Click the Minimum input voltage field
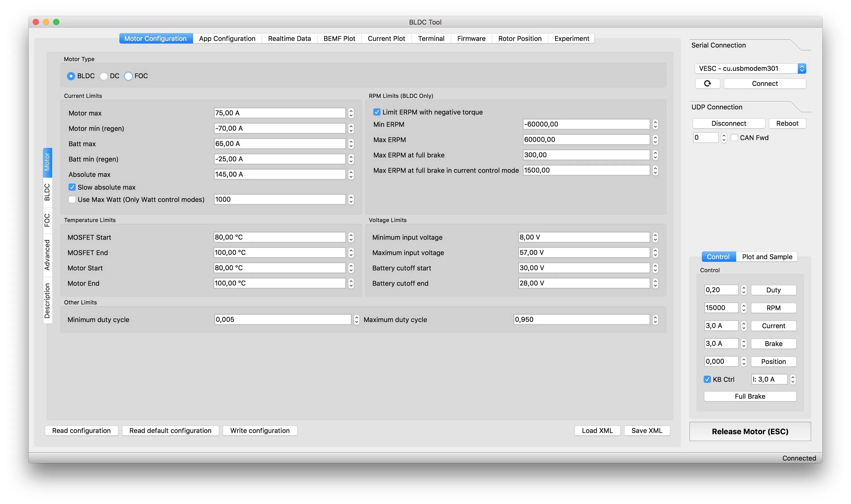This screenshot has height=504, width=851. [x=584, y=237]
